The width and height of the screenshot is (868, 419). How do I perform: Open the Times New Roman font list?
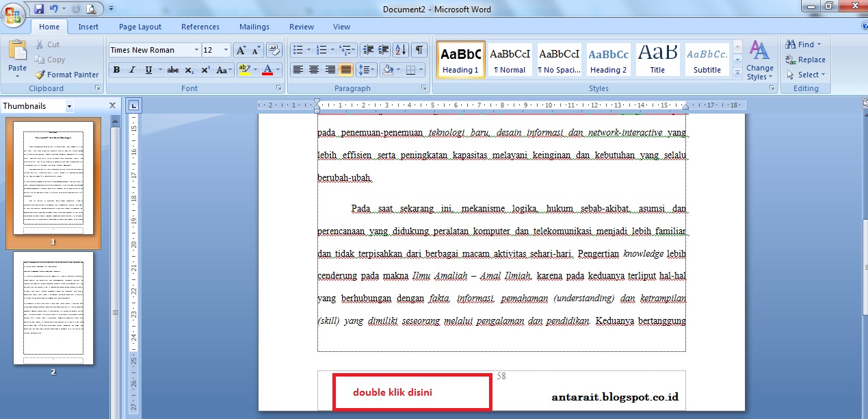click(x=197, y=49)
